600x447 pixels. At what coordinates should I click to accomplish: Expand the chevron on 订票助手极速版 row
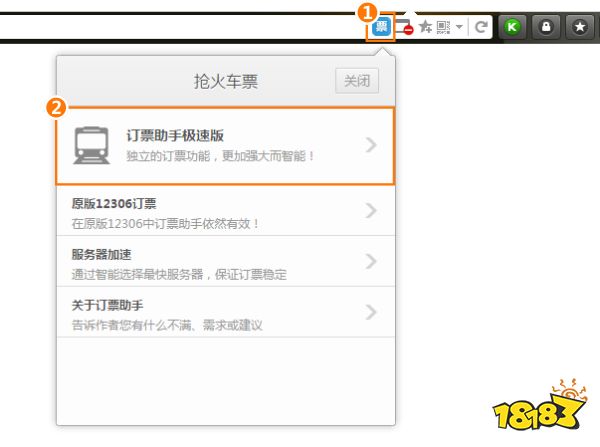371,146
